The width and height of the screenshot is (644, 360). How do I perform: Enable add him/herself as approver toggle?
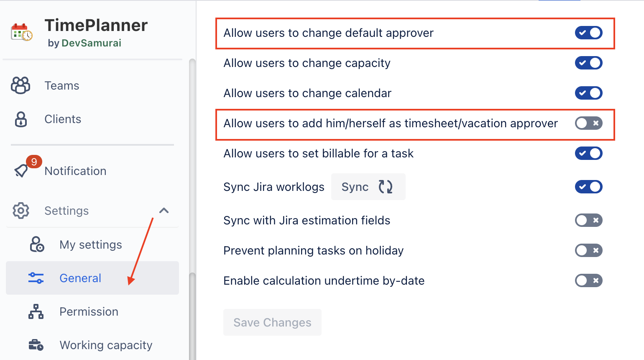(x=588, y=123)
